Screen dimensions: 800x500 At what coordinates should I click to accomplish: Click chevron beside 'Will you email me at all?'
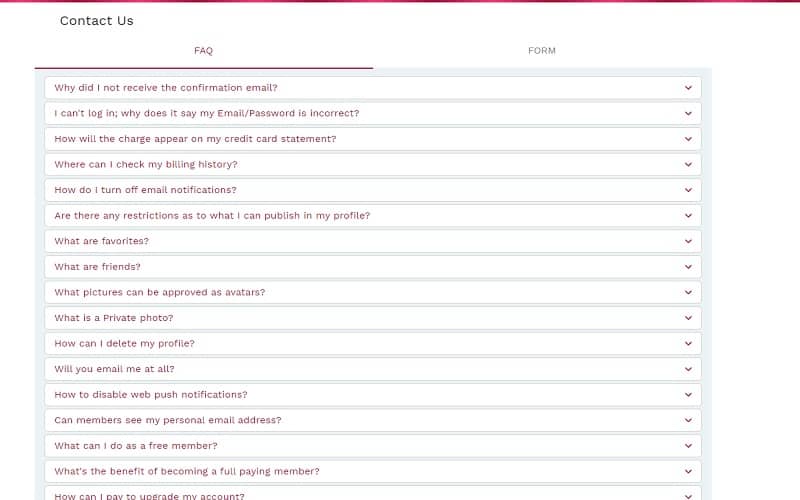tap(688, 369)
